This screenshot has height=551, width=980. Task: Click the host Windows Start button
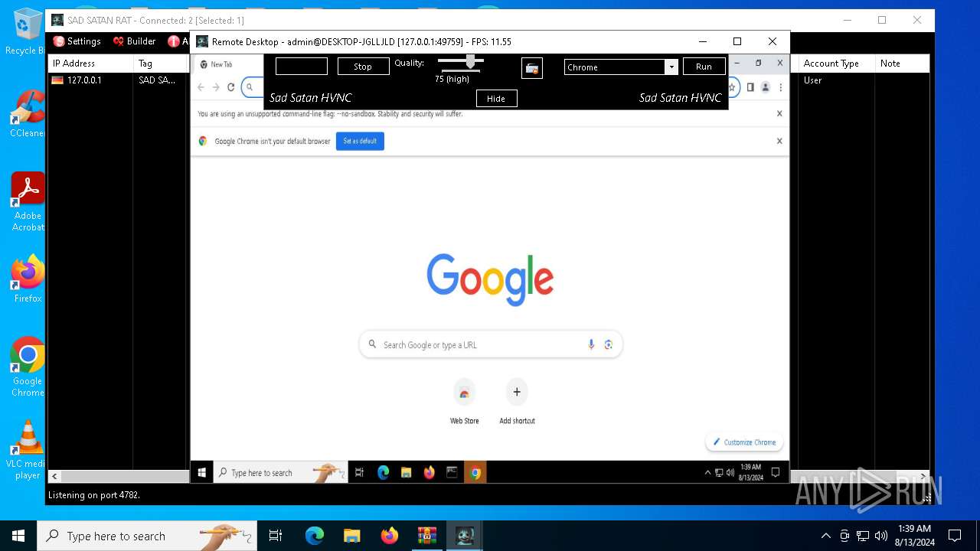[x=18, y=536]
